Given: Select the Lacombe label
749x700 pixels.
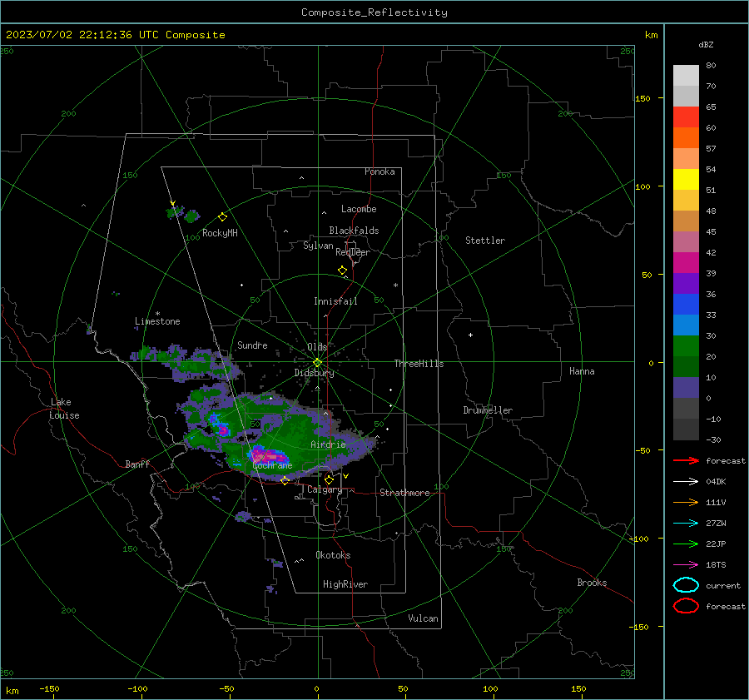Looking at the screenshot, I should [359, 209].
